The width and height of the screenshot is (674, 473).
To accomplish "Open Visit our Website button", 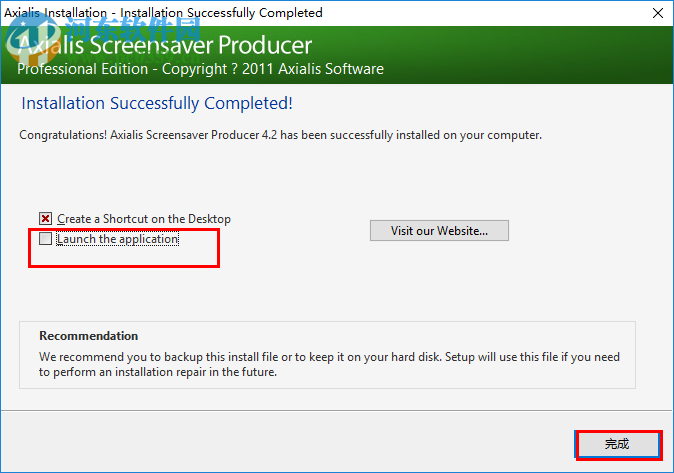I will pyautogui.click(x=439, y=230).
